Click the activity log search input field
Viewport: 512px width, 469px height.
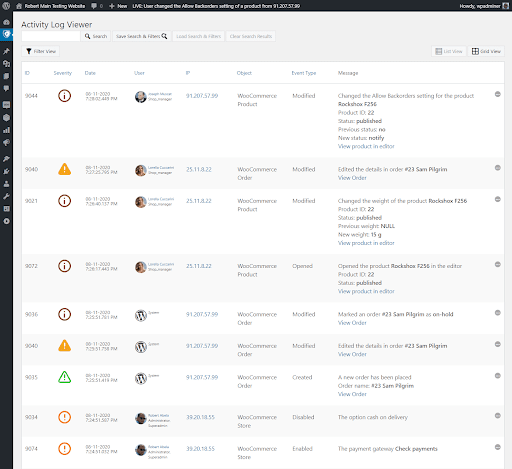pos(51,36)
